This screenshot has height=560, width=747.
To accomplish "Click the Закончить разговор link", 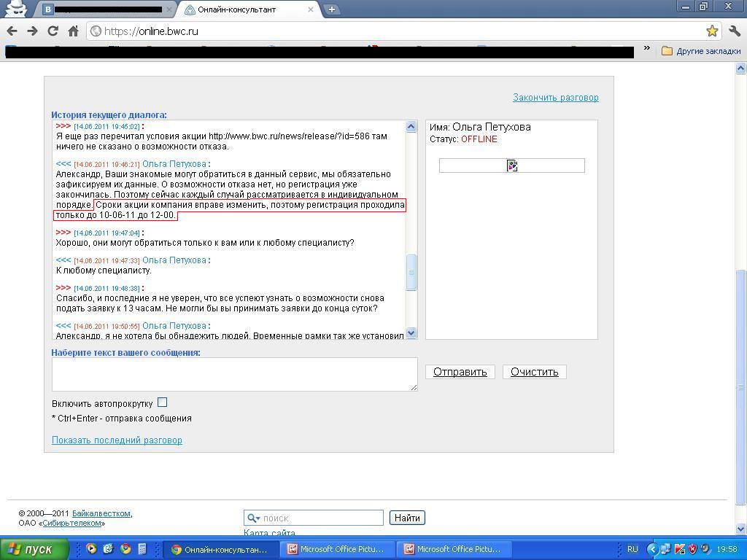I will coord(555,98).
